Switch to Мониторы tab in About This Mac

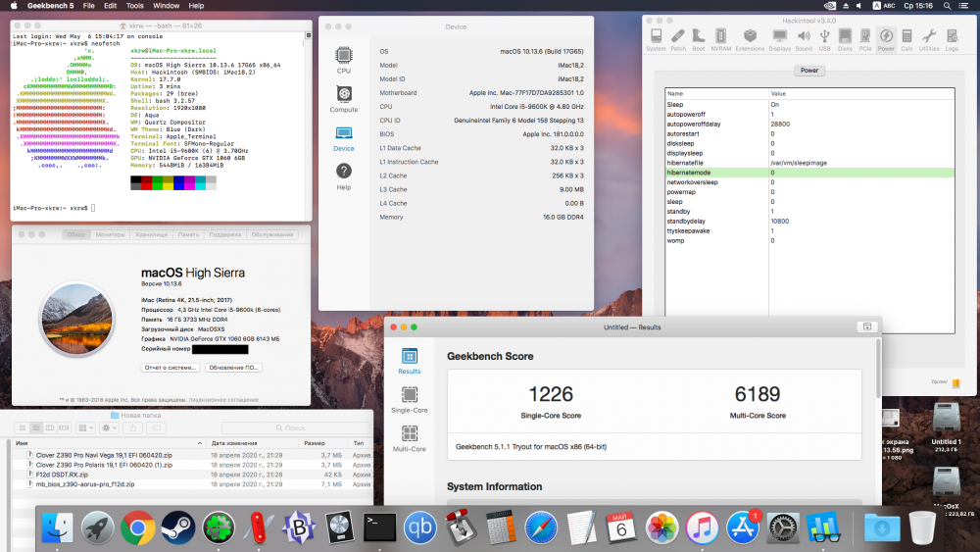[x=110, y=235]
